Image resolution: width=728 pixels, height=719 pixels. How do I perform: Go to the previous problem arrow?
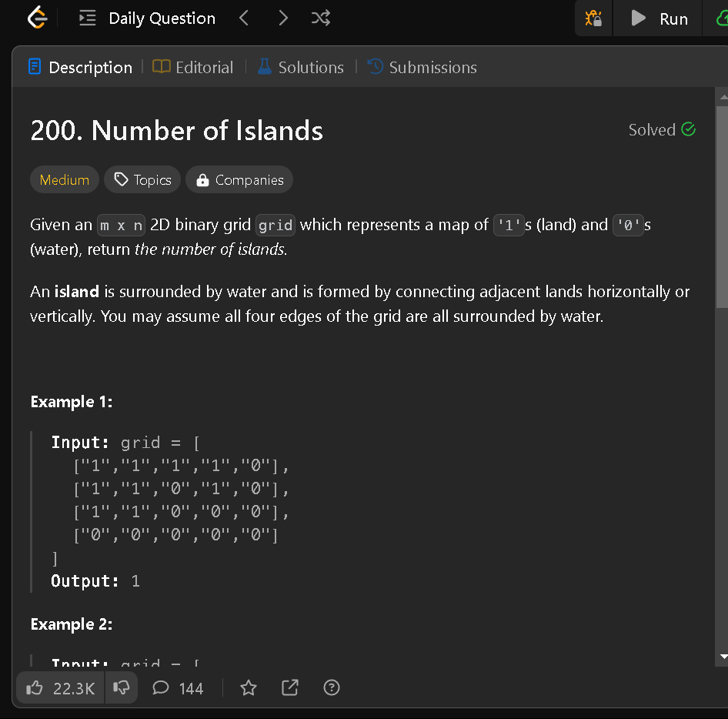click(x=244, y=18)
